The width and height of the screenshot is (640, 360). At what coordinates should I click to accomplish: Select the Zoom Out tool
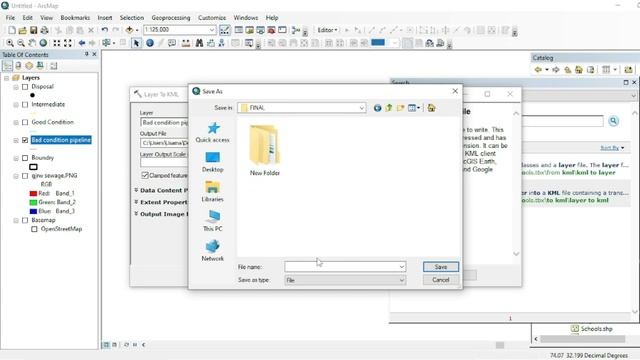21,43
